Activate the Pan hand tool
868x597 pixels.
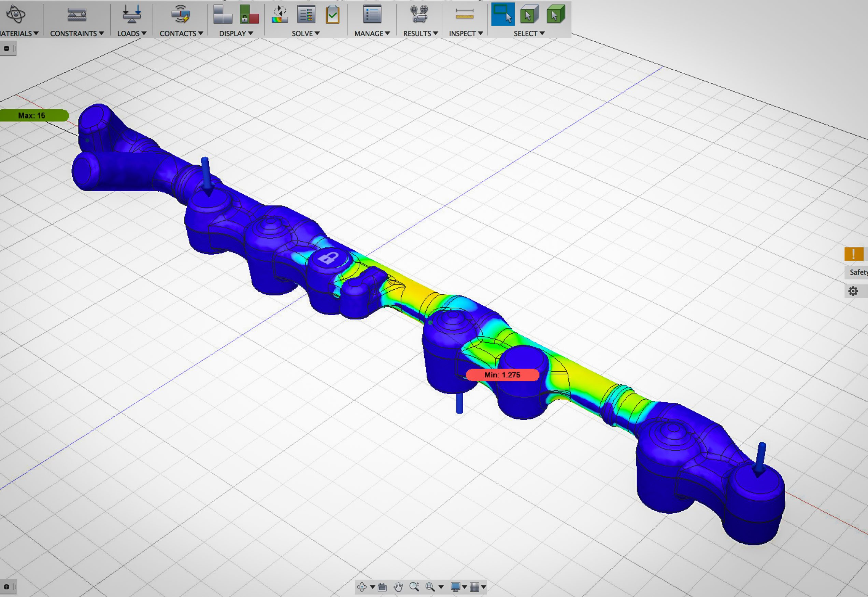(398, 586)
